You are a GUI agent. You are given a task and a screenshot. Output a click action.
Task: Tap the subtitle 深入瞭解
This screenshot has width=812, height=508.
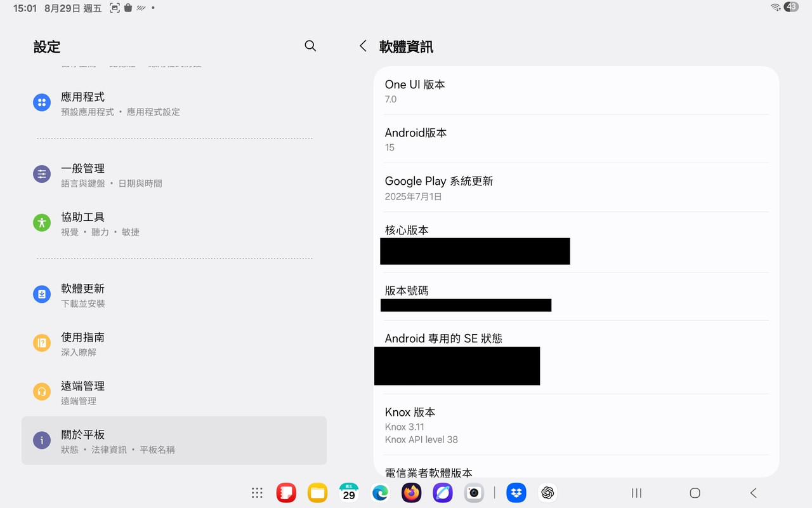79,352
